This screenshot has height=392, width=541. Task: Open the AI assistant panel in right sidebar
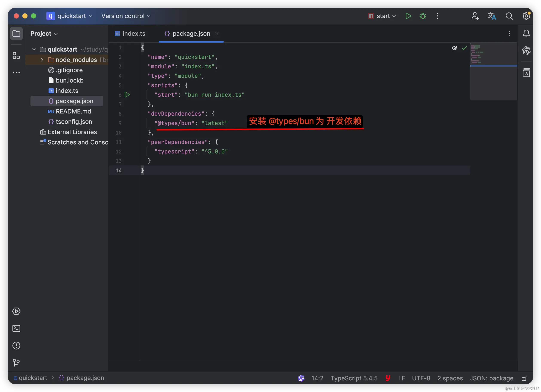(x=526, y=51)
